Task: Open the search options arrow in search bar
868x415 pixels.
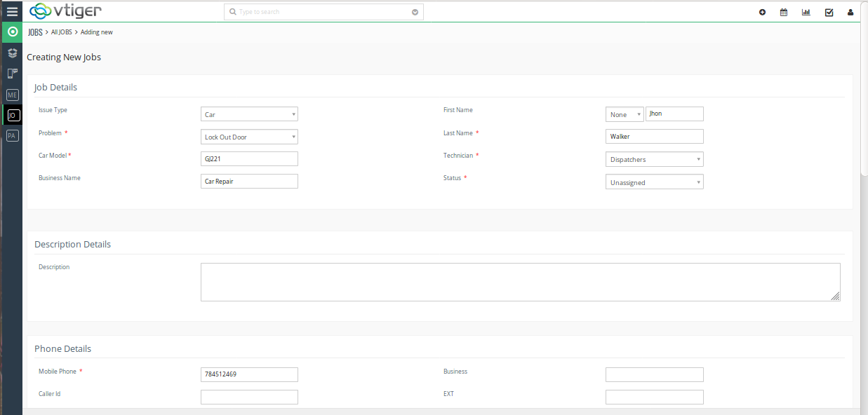Action: pyautogui.click(x=415, y=12)
